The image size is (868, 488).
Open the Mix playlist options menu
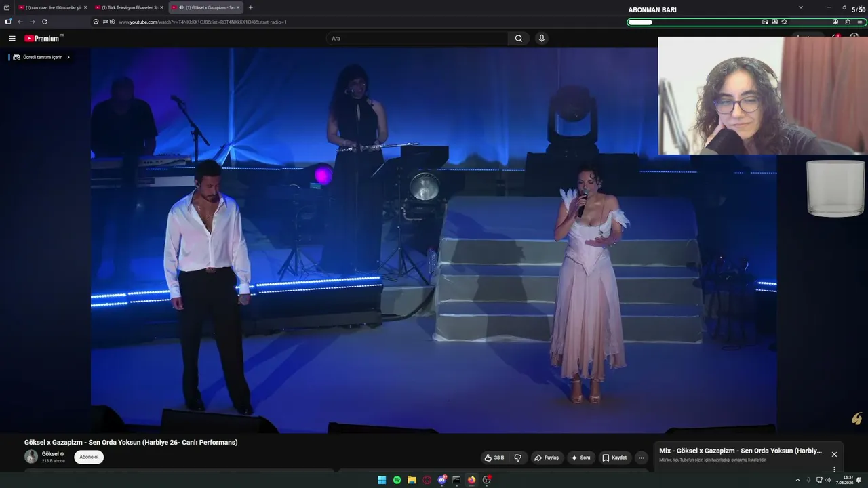tap(834, 469)
